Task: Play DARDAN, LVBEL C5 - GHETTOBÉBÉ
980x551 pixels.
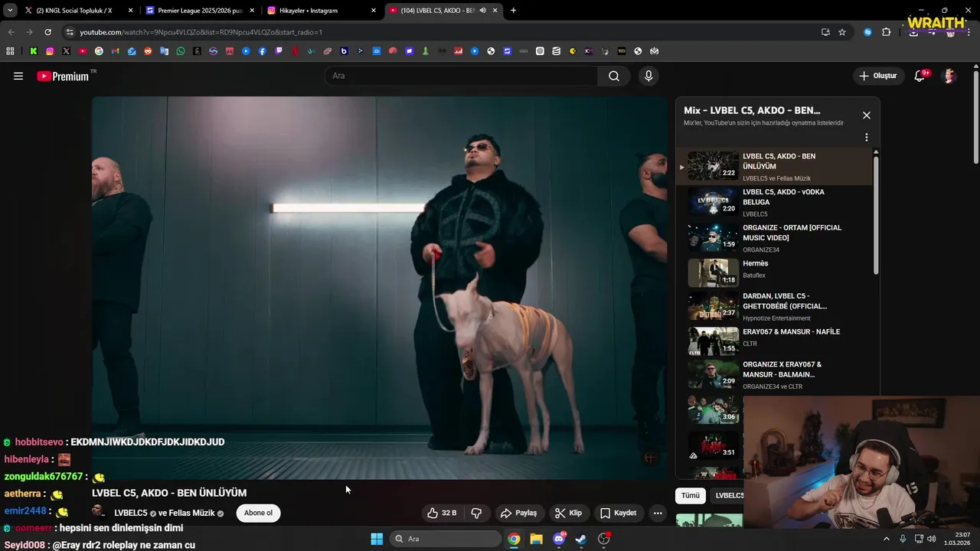Action: [773, 306]
